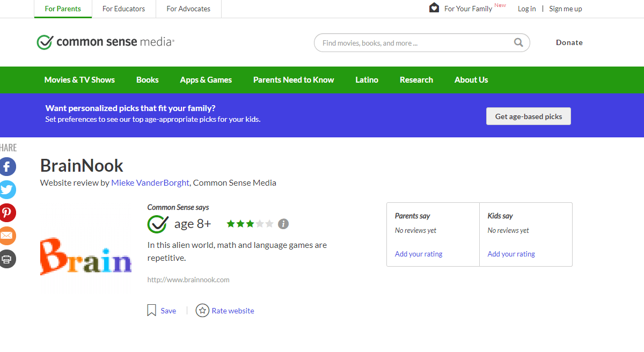The image size is (644, 352).
Task: Click the BrainNook page title
Action: coord(82,165)
